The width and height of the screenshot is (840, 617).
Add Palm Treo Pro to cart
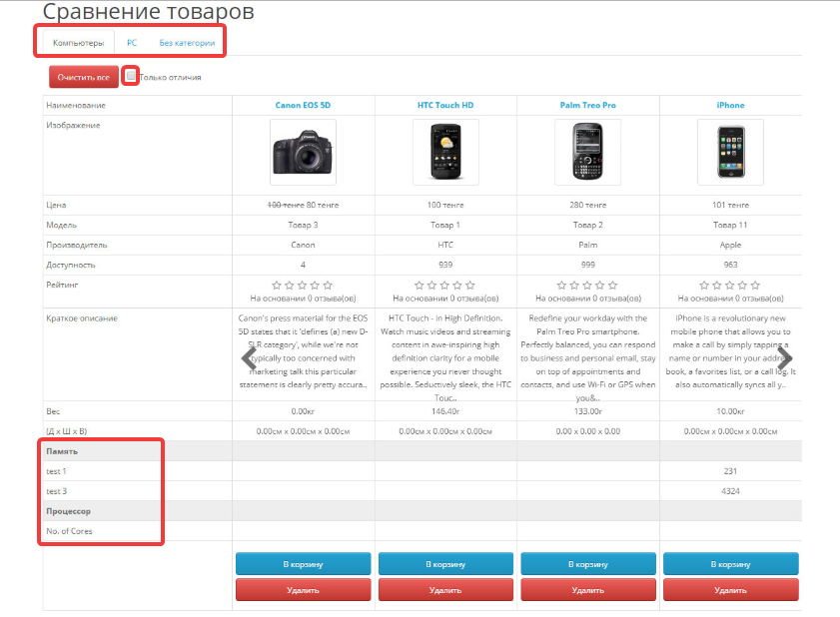tap(587, 564)
